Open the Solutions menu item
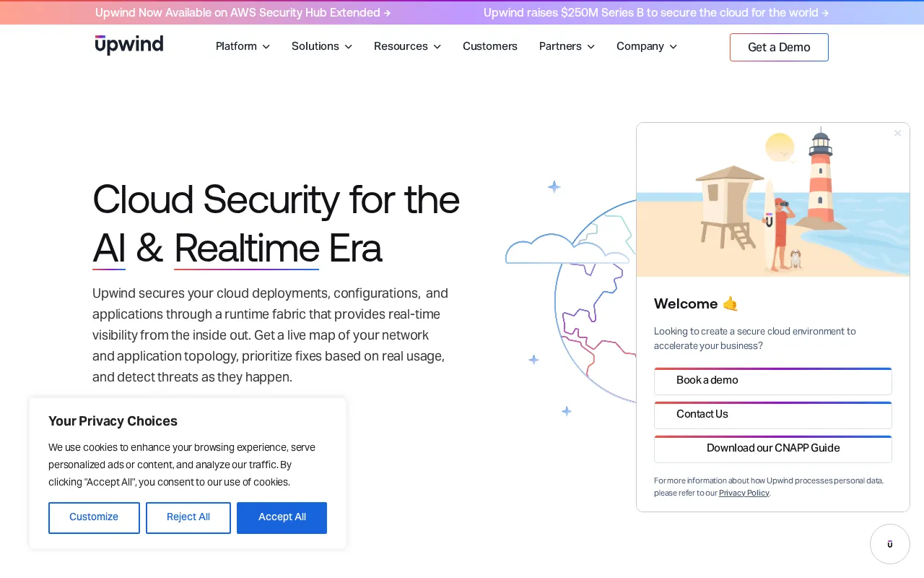Viewport: 924px width, 578px height. pos(315,46)
